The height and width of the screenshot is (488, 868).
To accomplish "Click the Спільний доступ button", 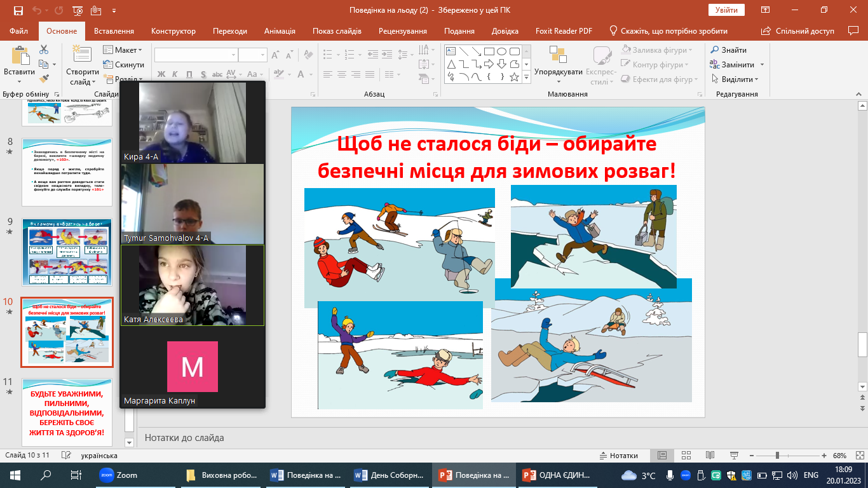I will (799, 31).
